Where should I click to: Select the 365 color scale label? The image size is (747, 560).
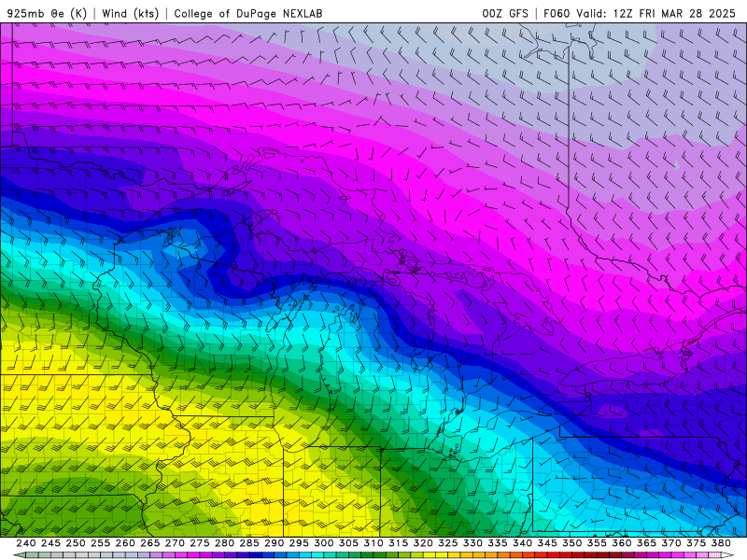[646, 543]
